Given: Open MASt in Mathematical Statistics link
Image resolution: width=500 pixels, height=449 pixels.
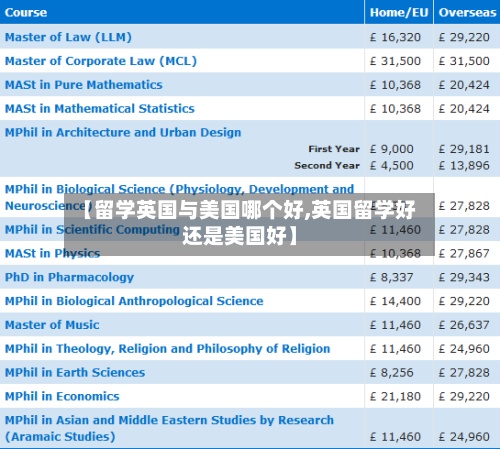Looking at the screenshot, I should [x=100, y=109].
